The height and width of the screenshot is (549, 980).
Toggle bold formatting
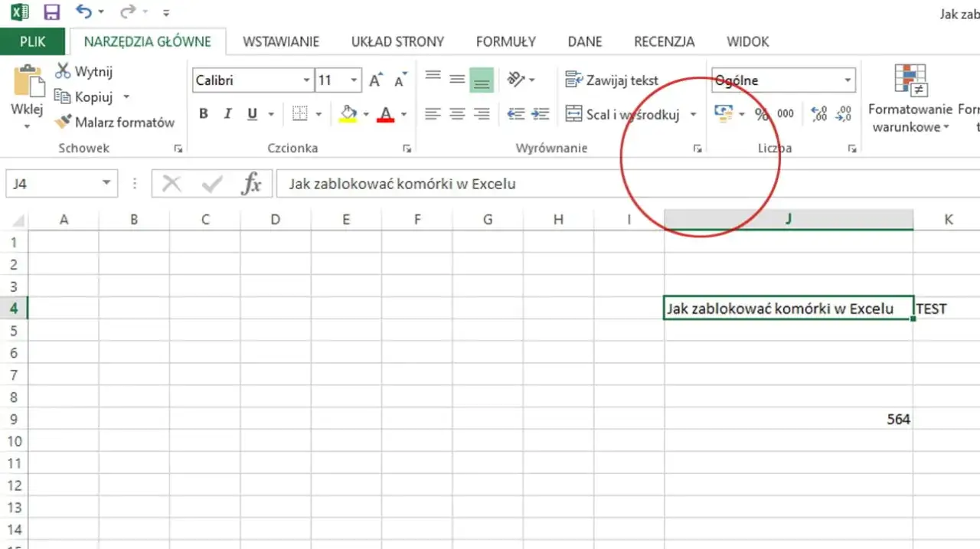click(203, 113)
